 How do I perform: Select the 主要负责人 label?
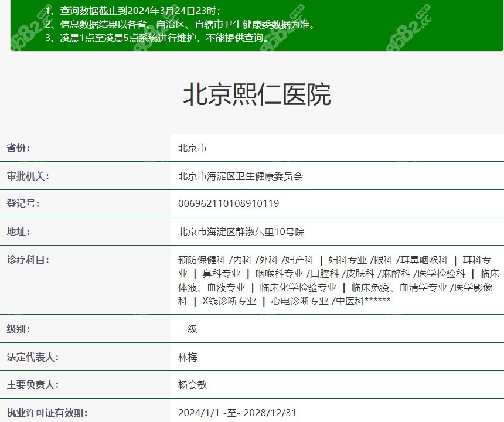point(33,384)
